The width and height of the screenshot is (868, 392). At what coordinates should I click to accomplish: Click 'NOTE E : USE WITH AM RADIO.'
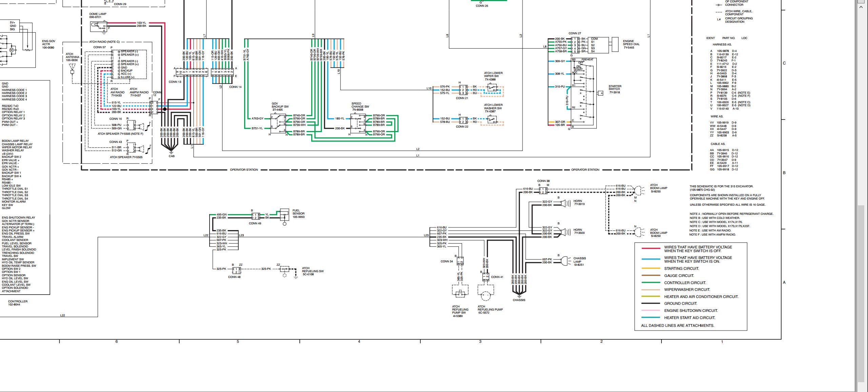[x=710, y=230]
